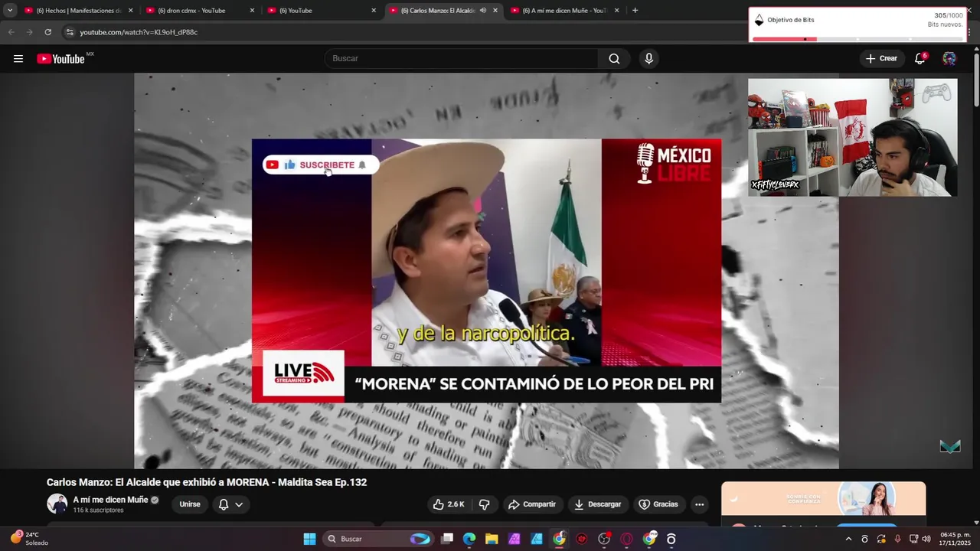Viewport: 980px width, 551px height.
Task: Click the Compartir share button
Action: click(x=532, y=504)
